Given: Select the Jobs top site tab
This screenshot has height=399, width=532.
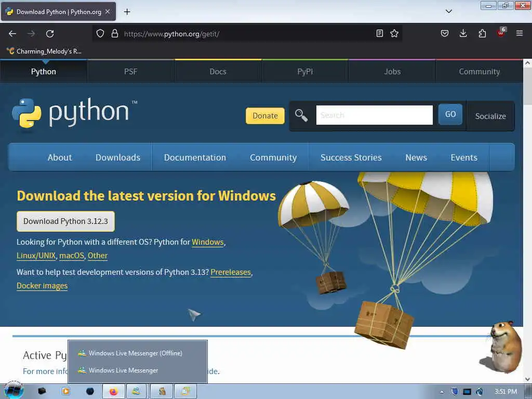Looking at the screenshot, I should [x=392, y=71].
